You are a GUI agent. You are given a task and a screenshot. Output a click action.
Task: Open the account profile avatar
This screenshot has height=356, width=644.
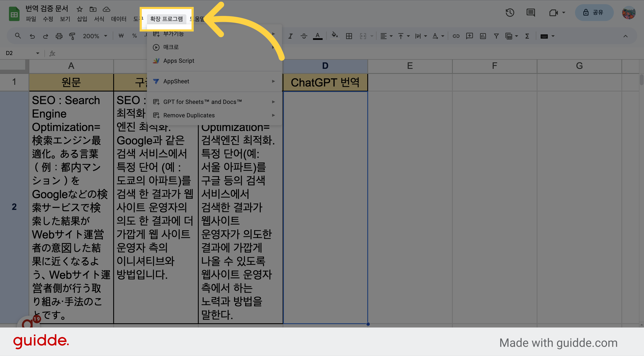click(628, 13)
